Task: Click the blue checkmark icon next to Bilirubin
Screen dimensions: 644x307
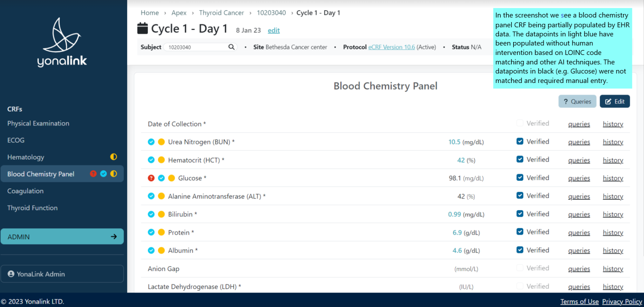Action: [x=151, y=214]
